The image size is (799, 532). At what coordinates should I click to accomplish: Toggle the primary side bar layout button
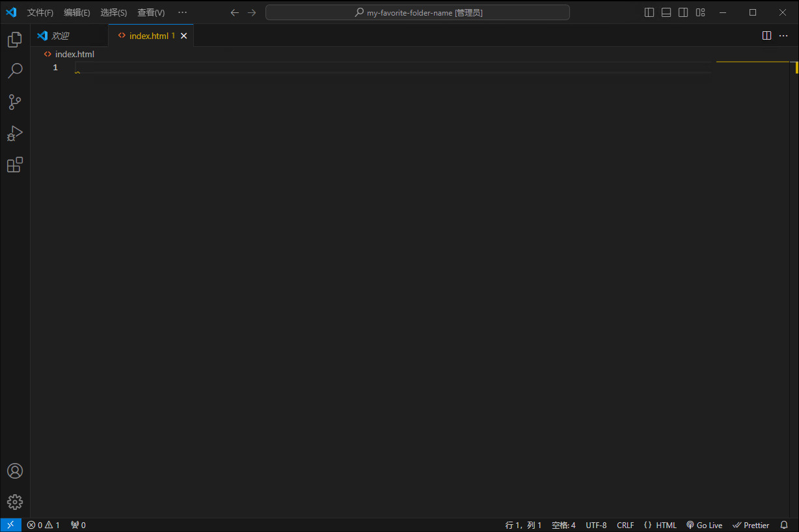click(649, 12)
